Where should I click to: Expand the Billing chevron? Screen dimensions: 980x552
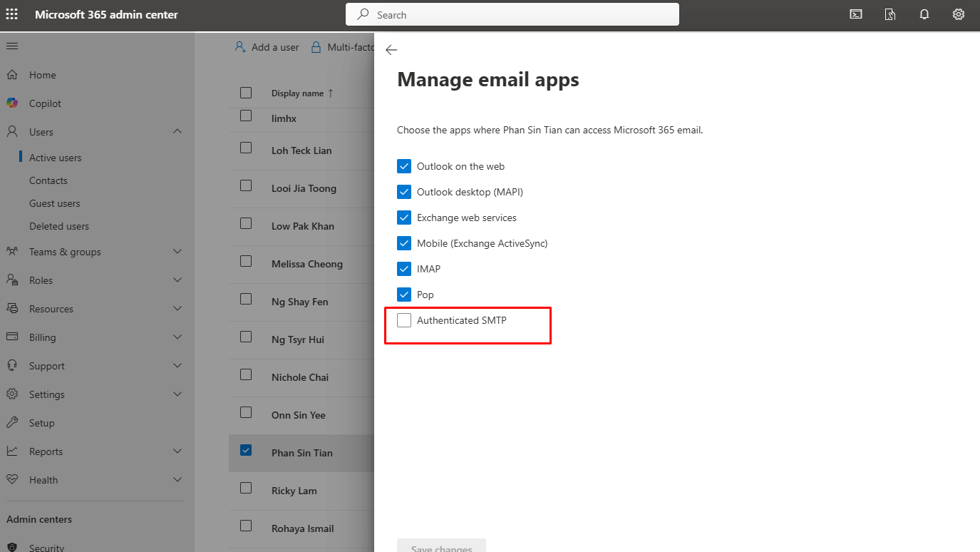click(177, 337)
